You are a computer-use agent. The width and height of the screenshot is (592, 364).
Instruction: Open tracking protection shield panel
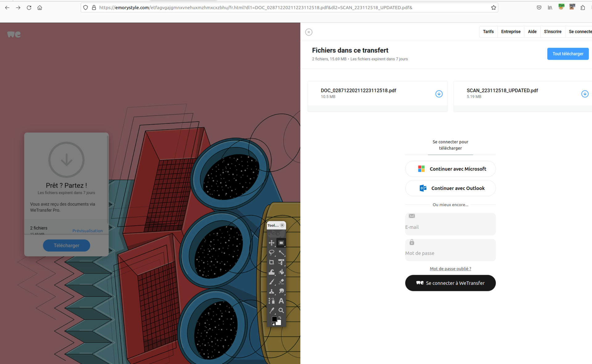pyautogui.click(x=86, y=8)
